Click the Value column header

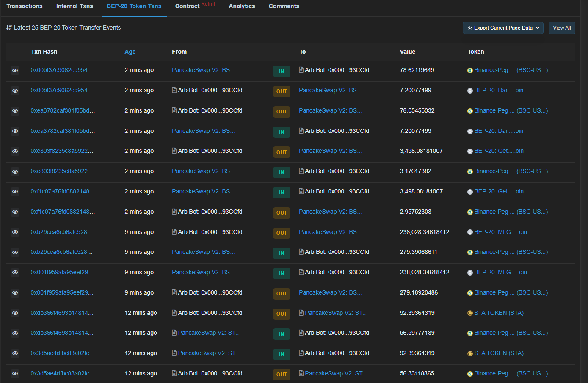408,52
